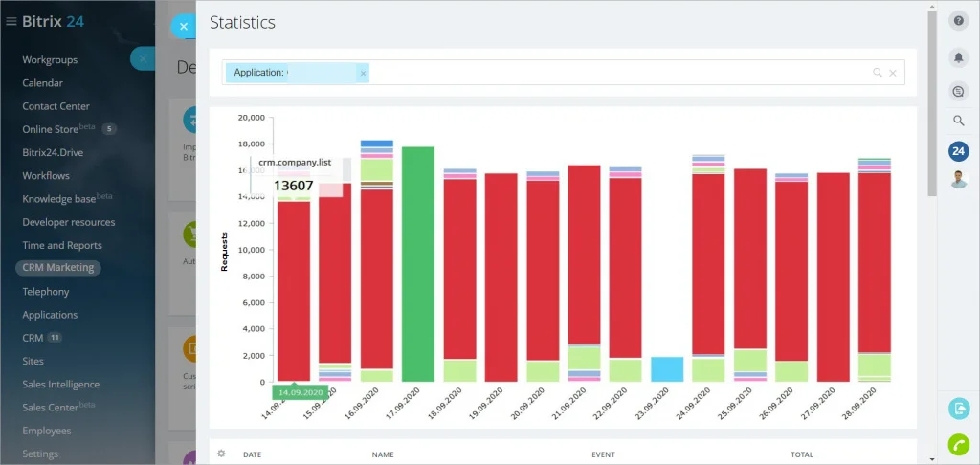Open the Bitrix24 round badge icon
This screenshot has width=980, height=465.
(958, 150)
